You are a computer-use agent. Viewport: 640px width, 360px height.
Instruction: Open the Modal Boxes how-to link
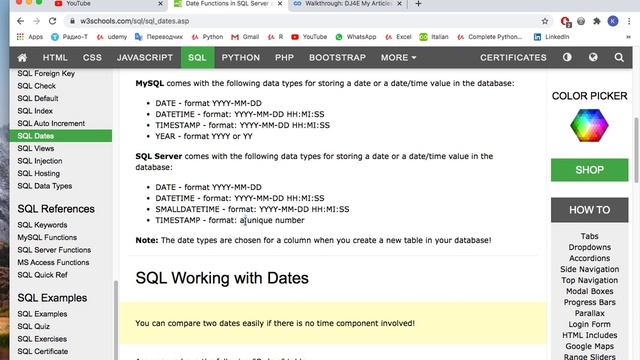(589, 291)
